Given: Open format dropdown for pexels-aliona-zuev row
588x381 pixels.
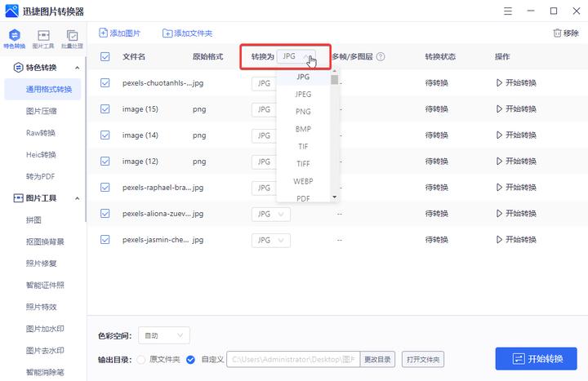Looking at the screenshot, I should coord(271,215).
